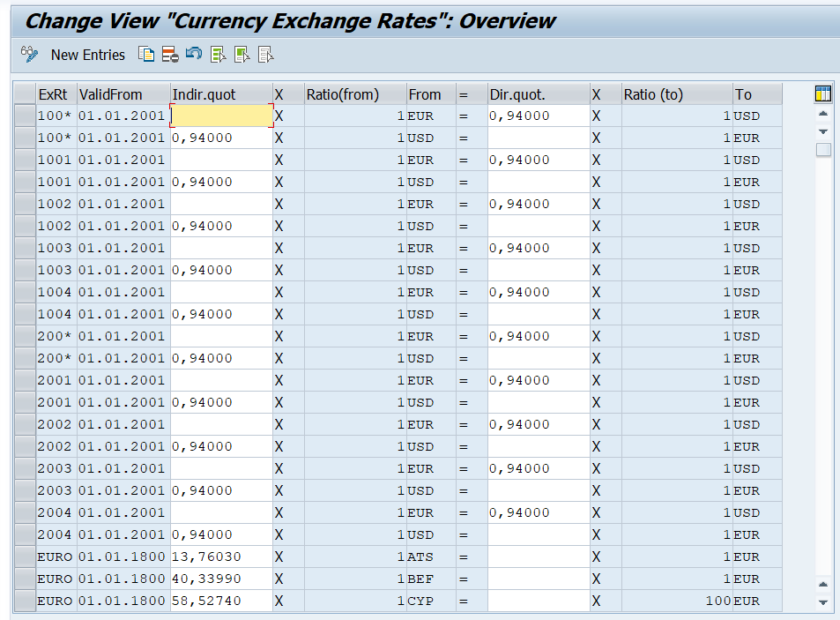The image size is (840, 620).
Task: Click the scroll-down arrow at scrollbar's very bottom
Action: 823,602
